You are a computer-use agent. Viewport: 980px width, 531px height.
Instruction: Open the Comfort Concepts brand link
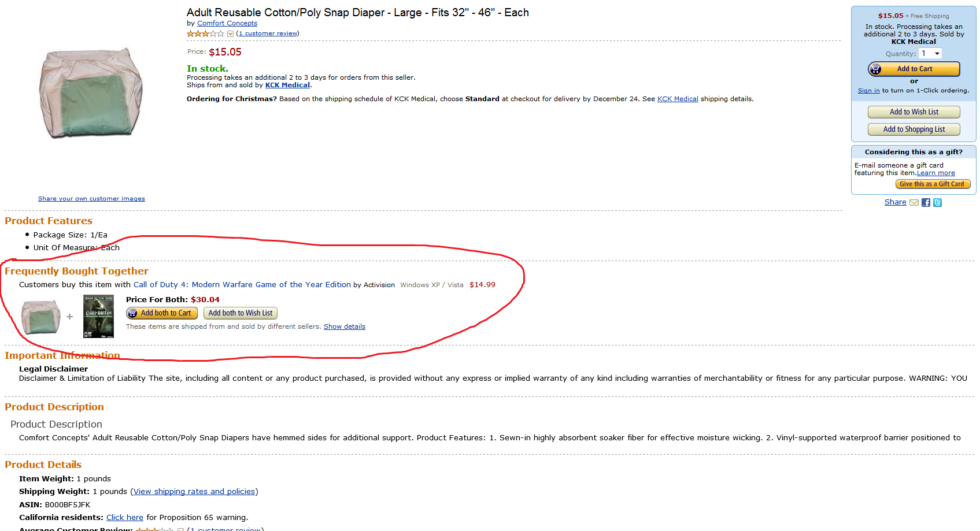pos(227,23)
